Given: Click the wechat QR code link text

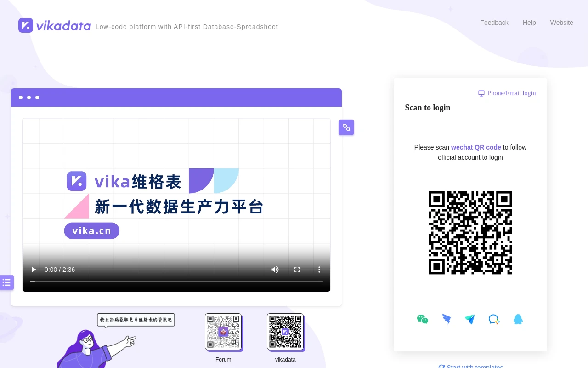Looking at the screenshot, I should 476,147.
